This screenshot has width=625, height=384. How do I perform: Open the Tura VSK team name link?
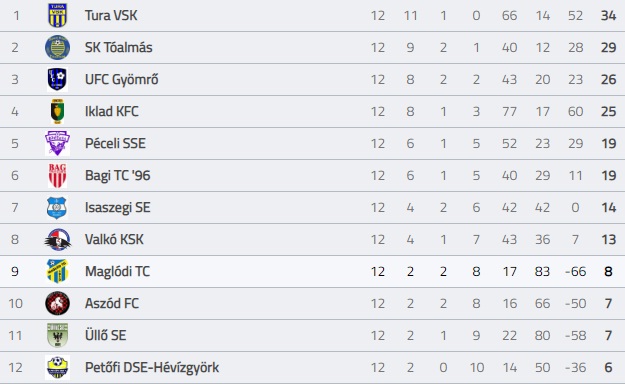111,15
